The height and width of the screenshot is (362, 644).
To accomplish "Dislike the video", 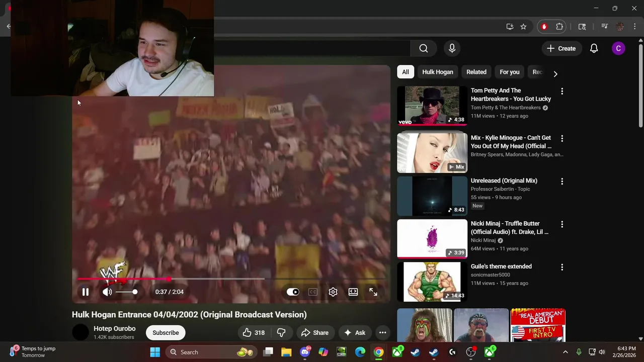I will point(281,332).
